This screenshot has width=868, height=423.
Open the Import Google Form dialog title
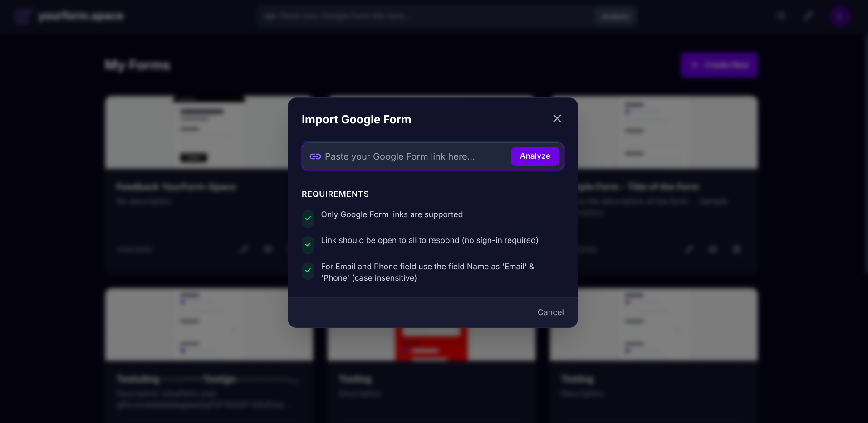pos(356,119)
